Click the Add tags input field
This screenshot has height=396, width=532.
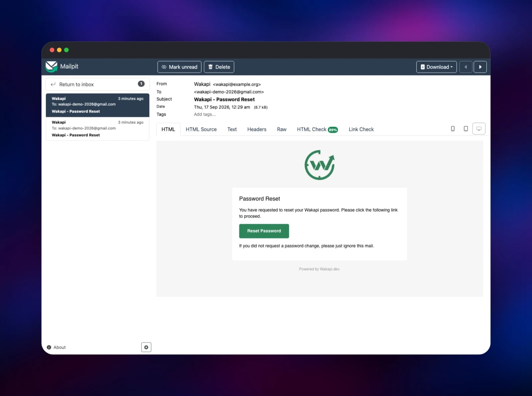coord(205,114)
